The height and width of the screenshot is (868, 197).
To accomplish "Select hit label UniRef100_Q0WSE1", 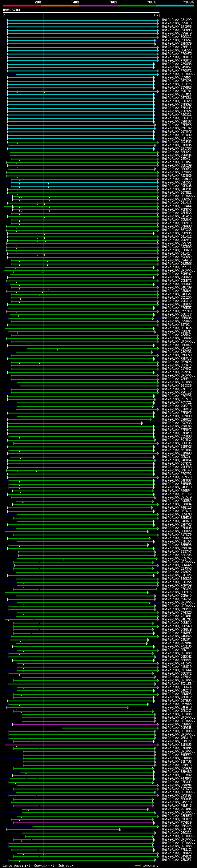I will click(177, 240).
